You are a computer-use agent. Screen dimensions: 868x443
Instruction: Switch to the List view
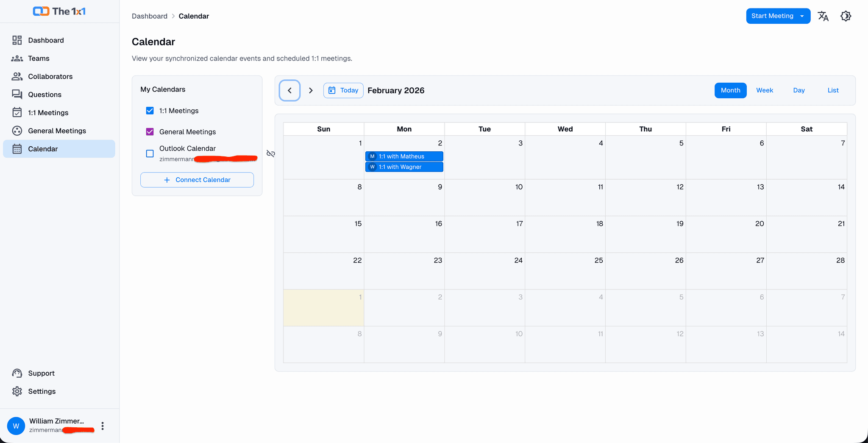832,90
